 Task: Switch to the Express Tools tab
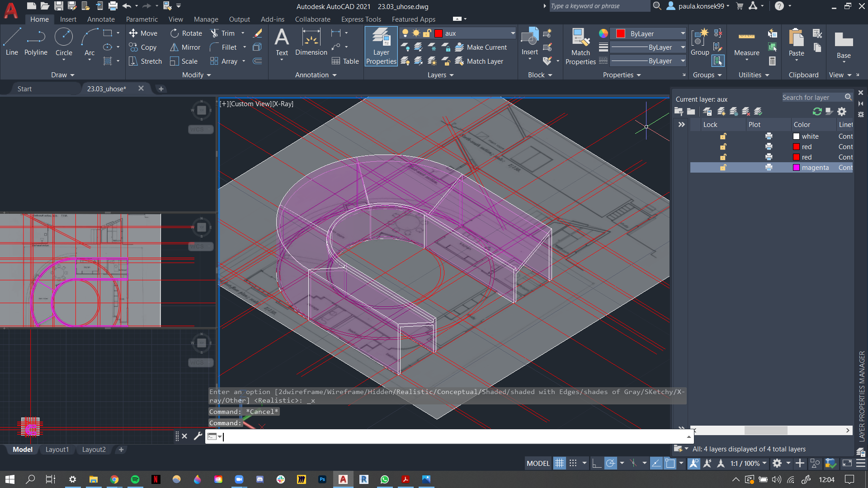(x=361, y=19)
